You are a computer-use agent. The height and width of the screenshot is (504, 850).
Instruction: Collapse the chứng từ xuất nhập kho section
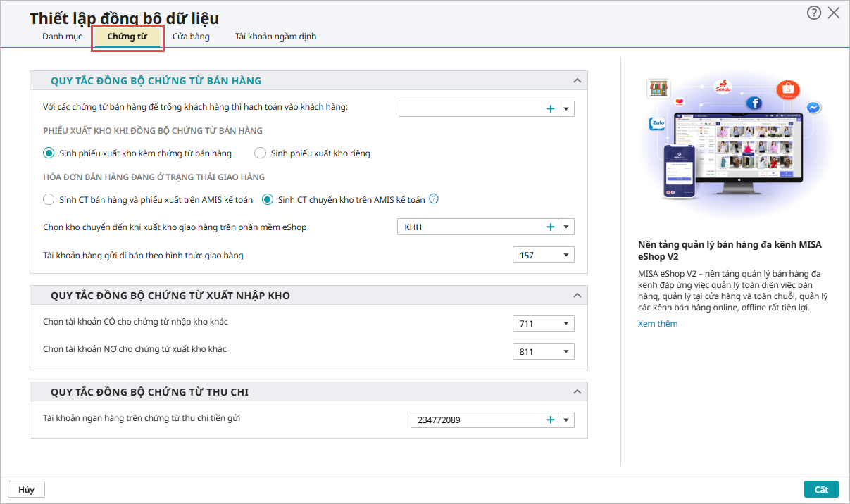point(577,296)
